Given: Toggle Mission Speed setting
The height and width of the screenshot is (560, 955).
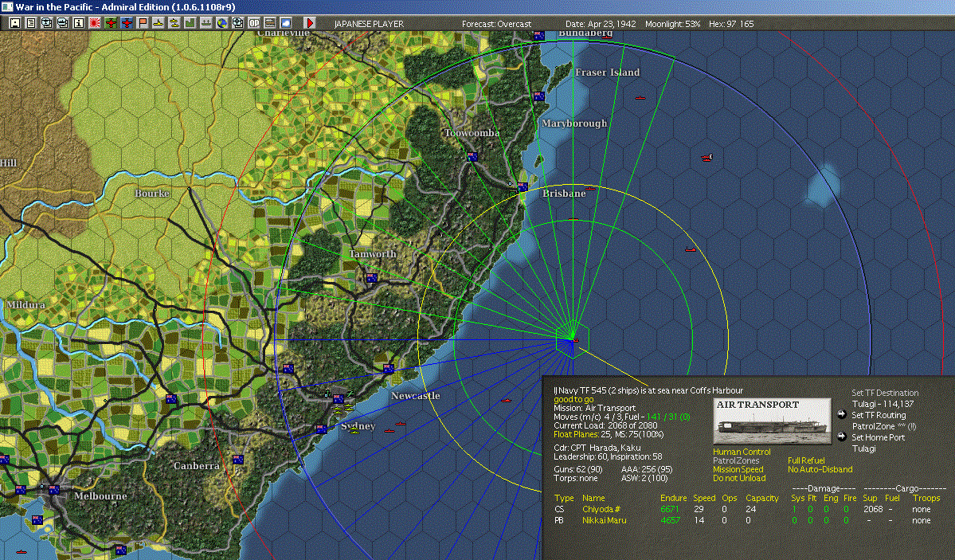Looking at the screenshot, I should pyautogui.click(x=738, y=469).
